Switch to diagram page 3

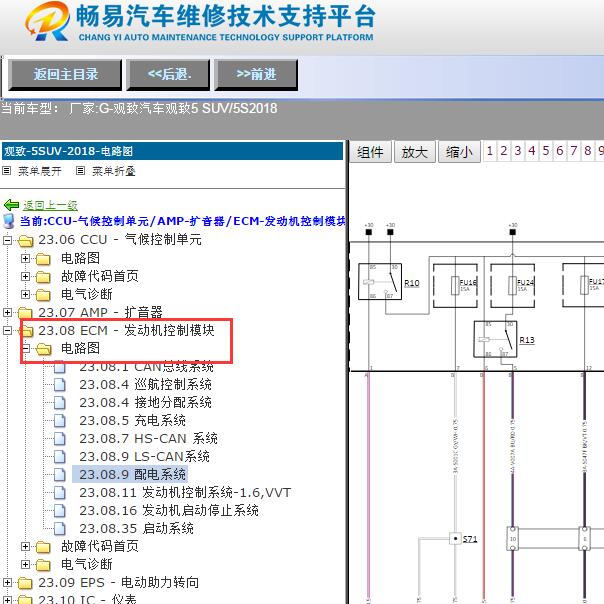pyautogui.click(x=518, y=151)
